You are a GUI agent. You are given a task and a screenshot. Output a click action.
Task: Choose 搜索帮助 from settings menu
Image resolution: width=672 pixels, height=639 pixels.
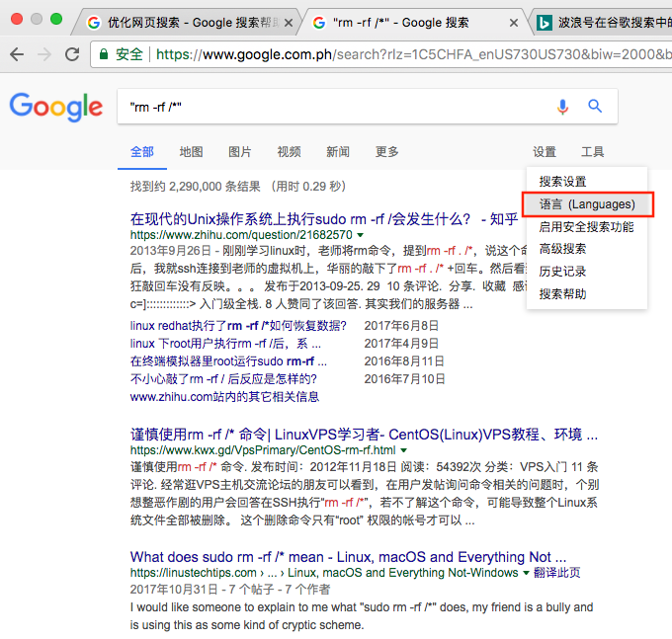587,293
